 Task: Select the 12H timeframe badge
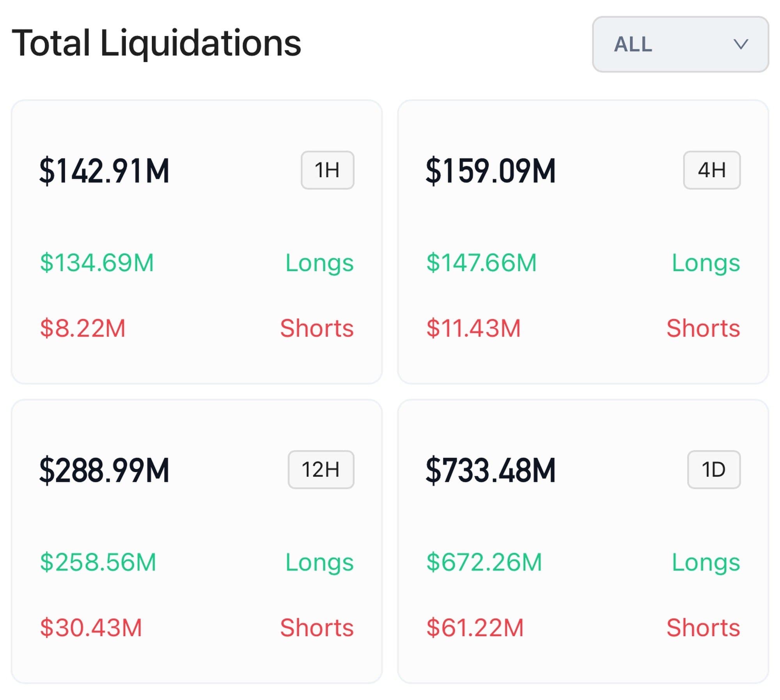pyautogui.click(x=321, y=470)
